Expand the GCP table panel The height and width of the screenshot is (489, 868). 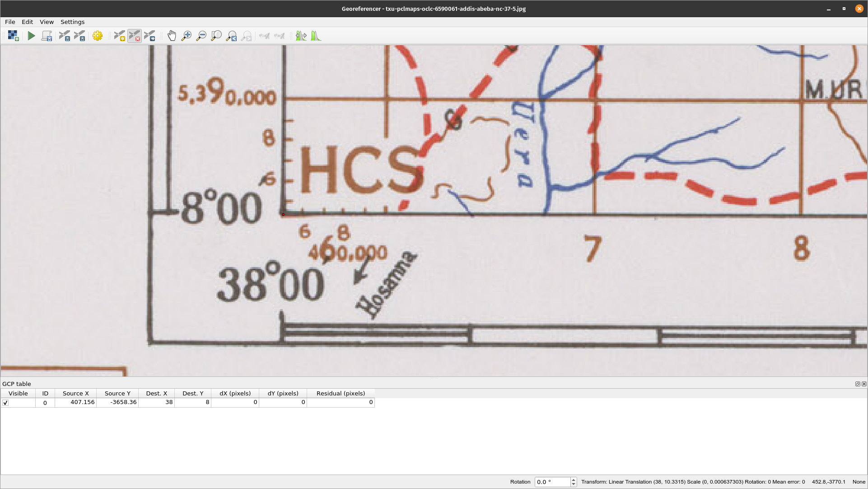[x=858, y=384]
